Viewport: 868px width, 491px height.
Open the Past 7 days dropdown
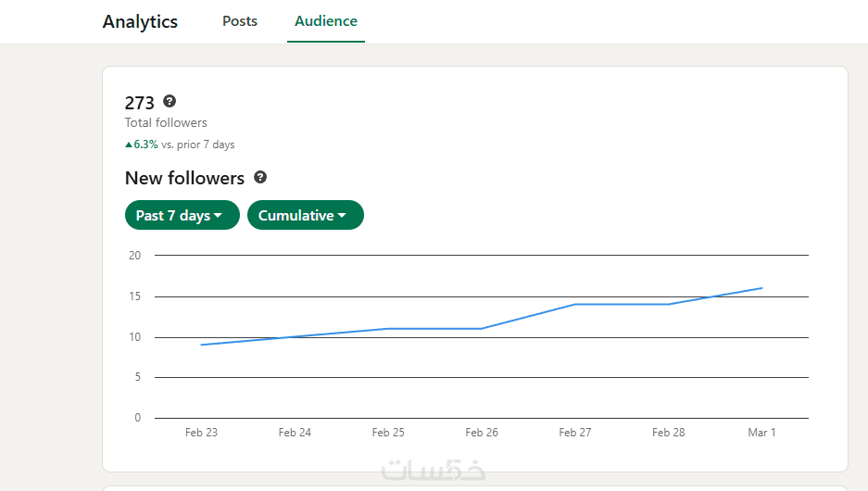(182, 215)
